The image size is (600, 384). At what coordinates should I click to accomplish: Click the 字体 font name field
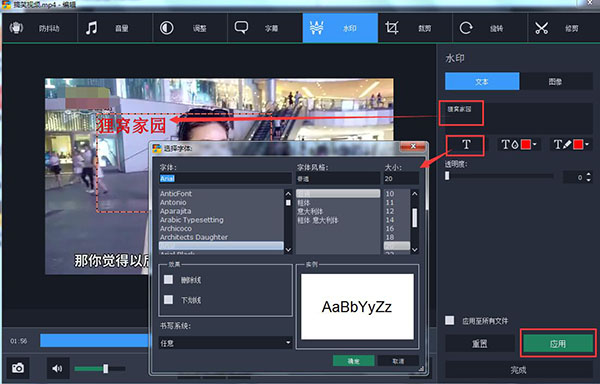point(225,178)
